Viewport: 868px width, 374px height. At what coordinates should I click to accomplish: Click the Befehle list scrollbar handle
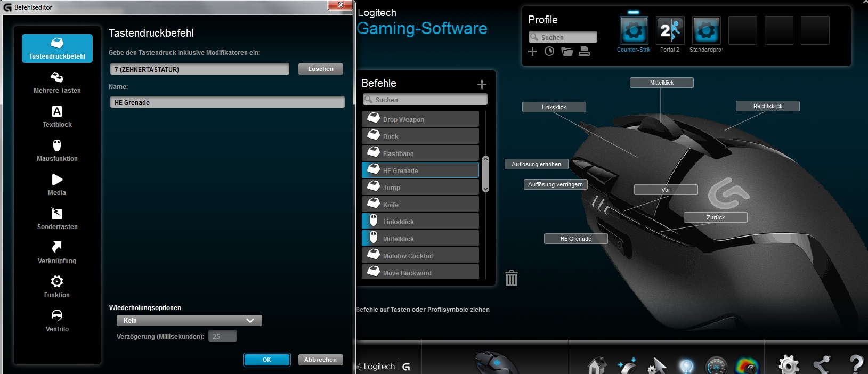[x=485, y=174]
